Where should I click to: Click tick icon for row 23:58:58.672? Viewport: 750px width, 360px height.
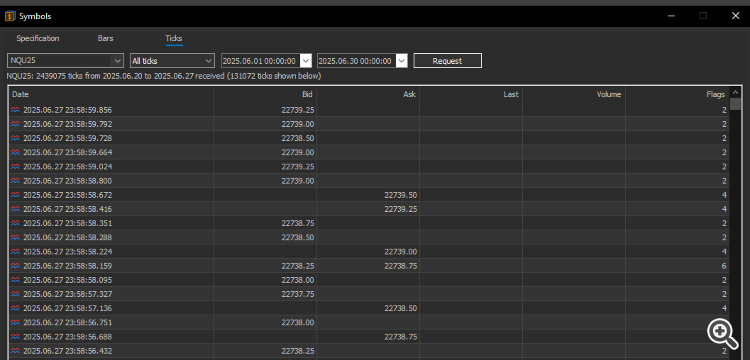coord(15,195)
